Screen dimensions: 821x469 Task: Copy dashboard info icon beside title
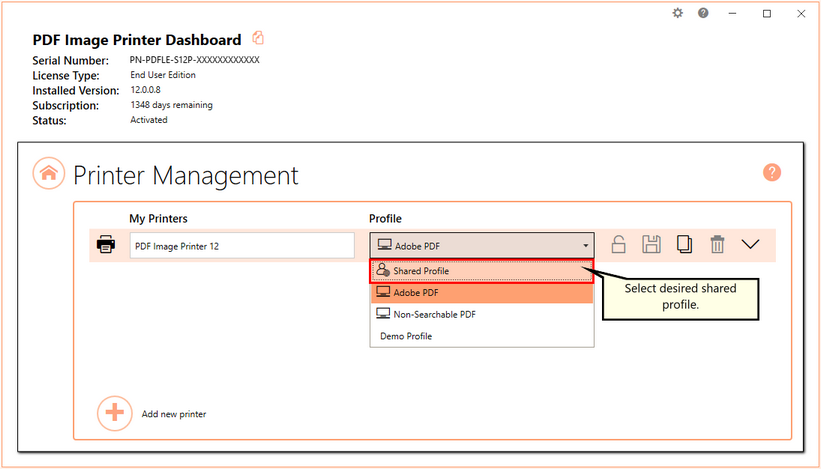258,38
